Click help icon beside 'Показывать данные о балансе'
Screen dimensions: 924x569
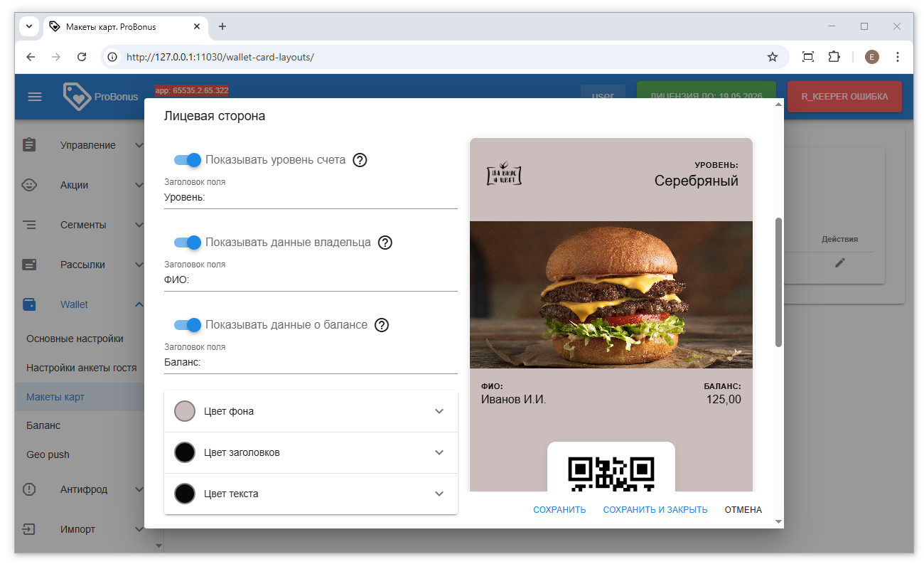point(382,325)
